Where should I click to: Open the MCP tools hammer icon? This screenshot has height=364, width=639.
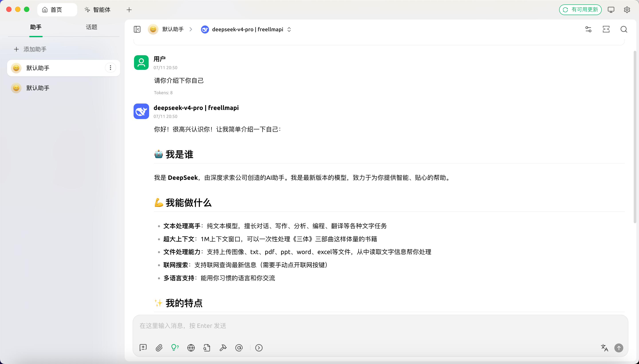point(223,348)
